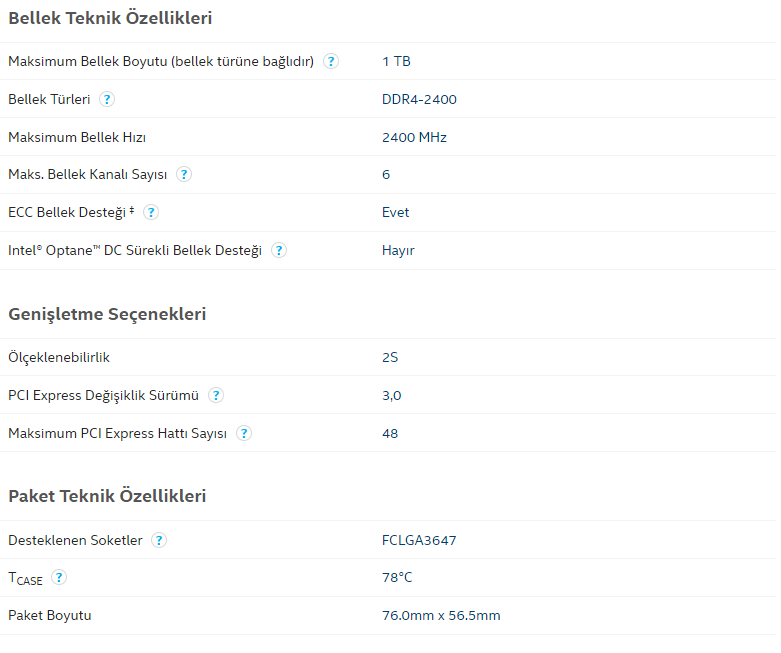Click the 2400 MHz speed value
781x653 pixels.
point(414,137)
